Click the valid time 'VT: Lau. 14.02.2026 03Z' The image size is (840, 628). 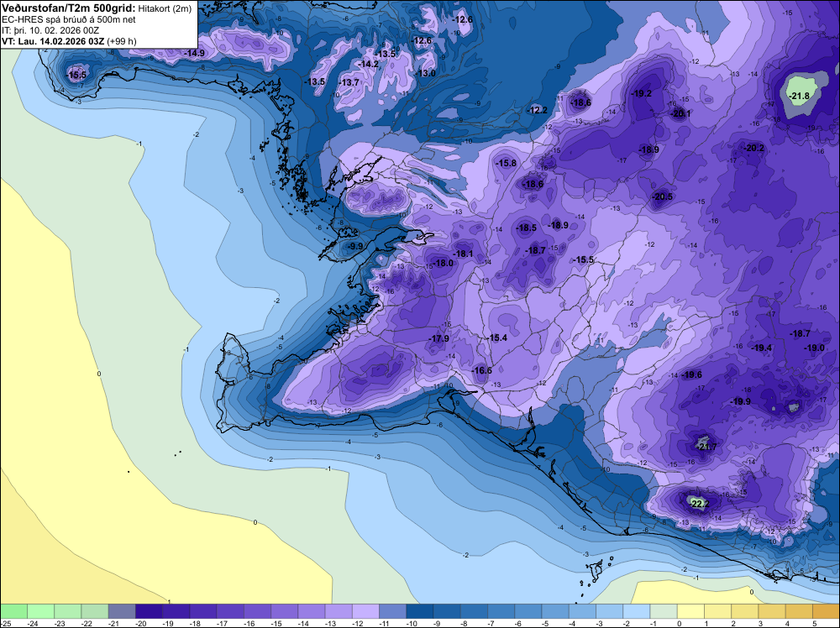point(53,41)
